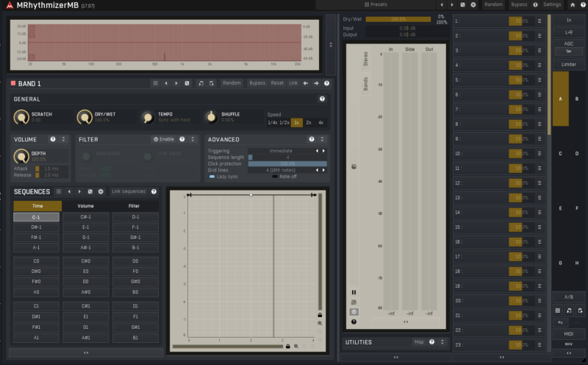Click the Sequences add (plus) icon

pyautogui.click(x=101, y=191)
